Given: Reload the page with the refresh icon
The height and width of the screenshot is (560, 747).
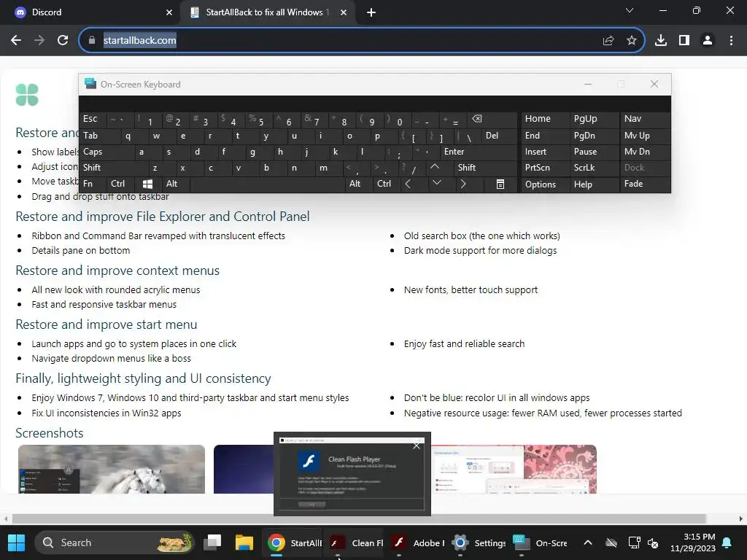Looking at the screenshot, I should click(63, 41).
